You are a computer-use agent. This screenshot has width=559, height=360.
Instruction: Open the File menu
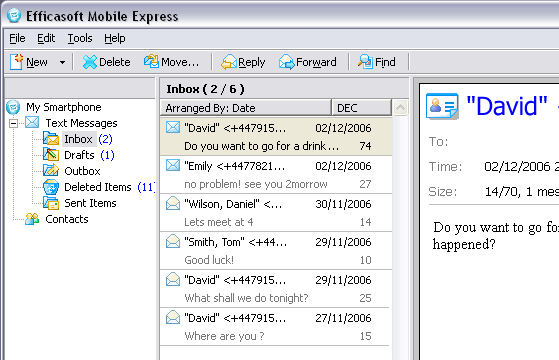coord(17,38)
